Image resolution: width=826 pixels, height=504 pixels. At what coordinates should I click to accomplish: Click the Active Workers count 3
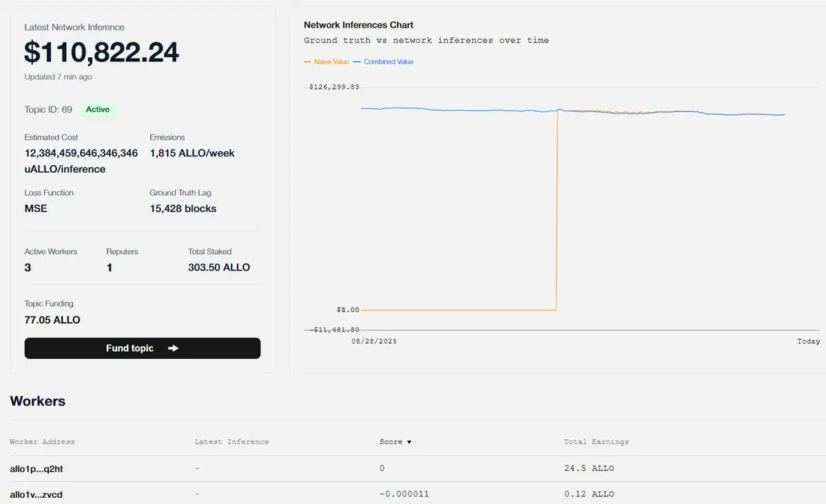tap(28, 268)
